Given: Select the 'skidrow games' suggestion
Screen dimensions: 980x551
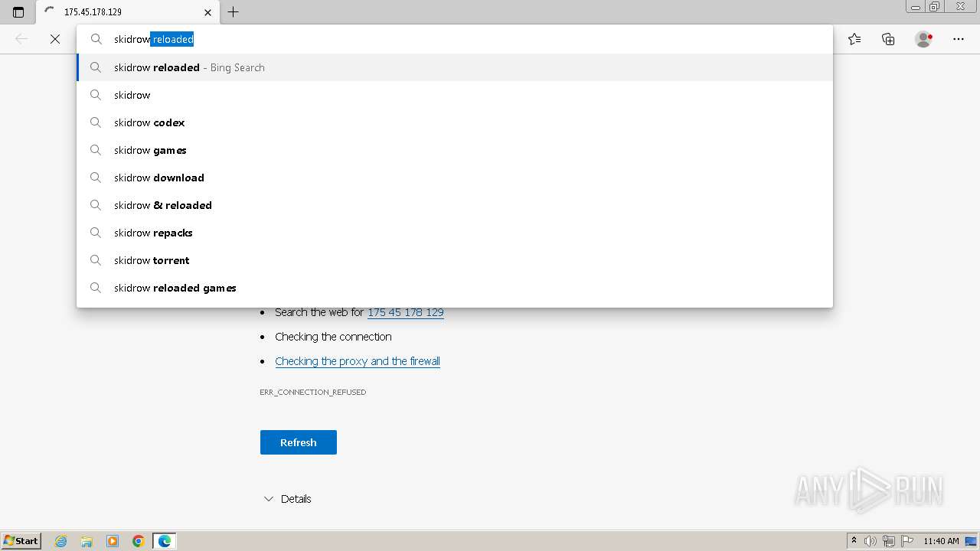Looking at the screenshot, I should [x=455, y=150].
